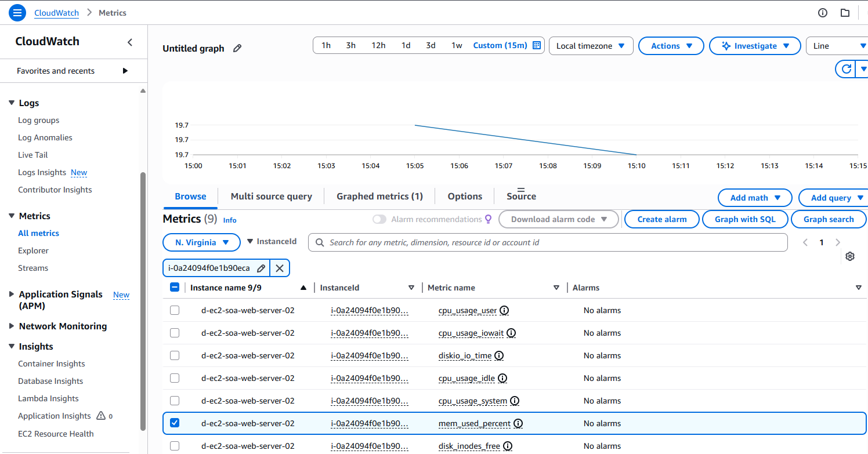
Task: Collapse the CloudWatch sidebar with chevron
Action: click(130, 42)
